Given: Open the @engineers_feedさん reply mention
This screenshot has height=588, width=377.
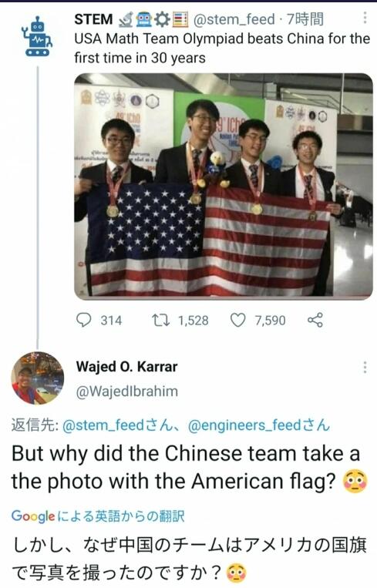Looking at the screenshot, I should (x=259, y=425).
